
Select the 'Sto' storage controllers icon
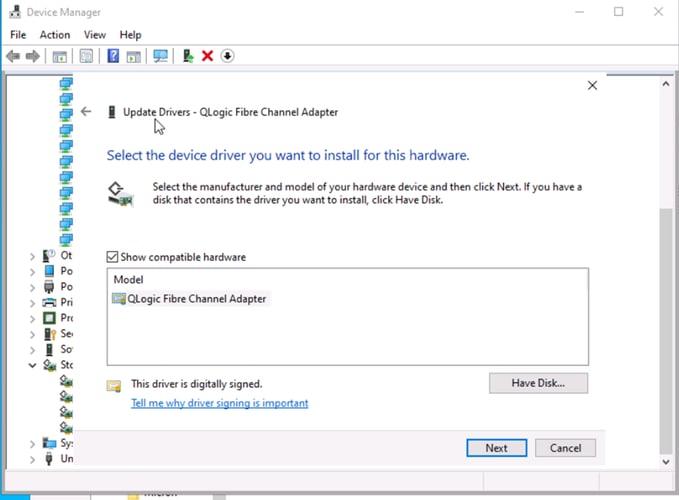coord(49,365)
